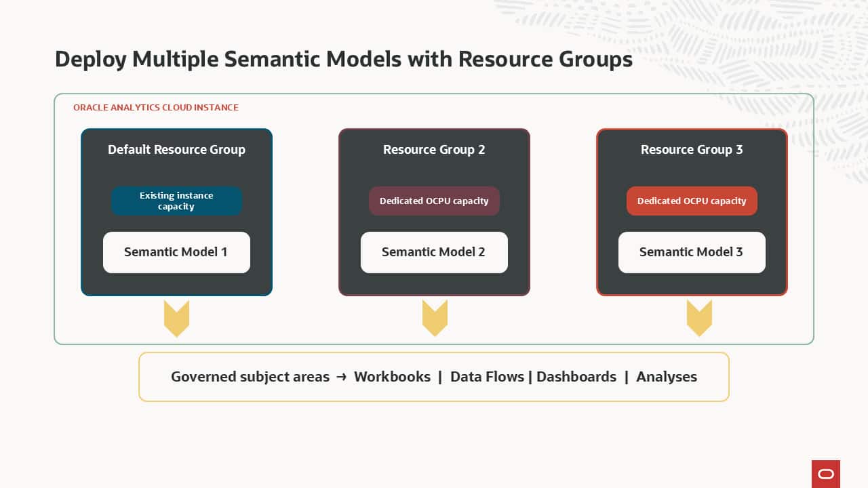Viewport: 868px width, 488px height.
Task: Click the Resource Group 3 heading
Action: click(x=692, y=150)
